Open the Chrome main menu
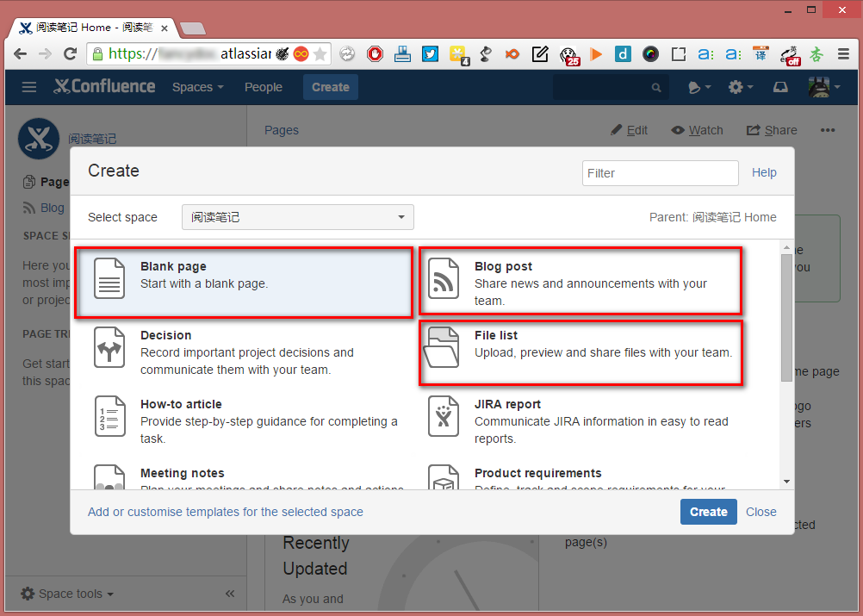Viewport: 863px width, 616px height. coord(843,54)
